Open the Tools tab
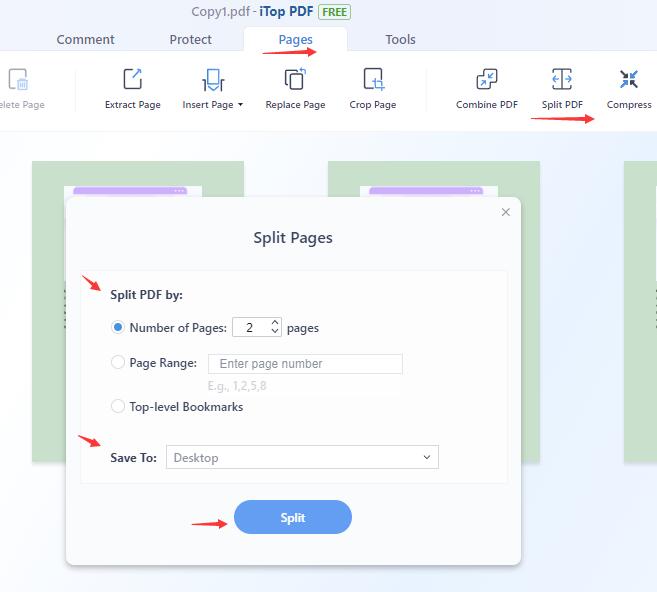 click(400, 40)
